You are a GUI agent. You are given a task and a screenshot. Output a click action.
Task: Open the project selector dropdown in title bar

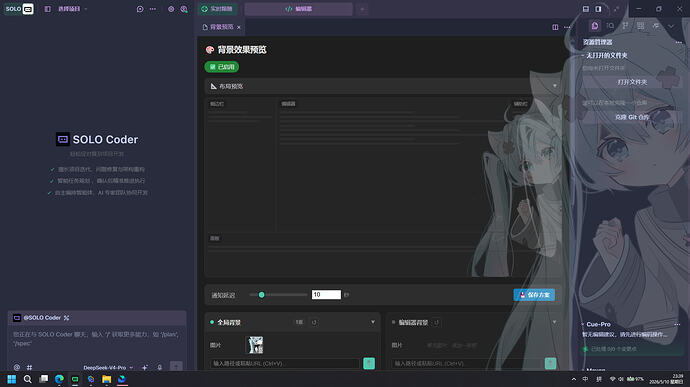coord(73,9)
